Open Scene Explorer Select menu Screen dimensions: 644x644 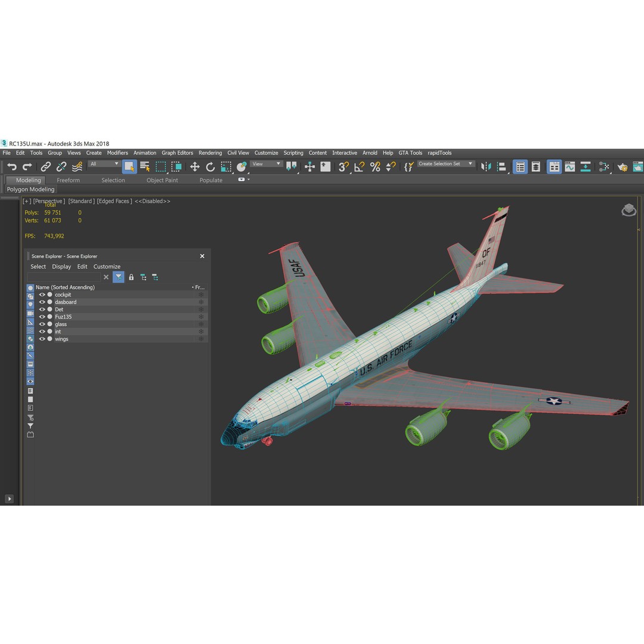38,267
